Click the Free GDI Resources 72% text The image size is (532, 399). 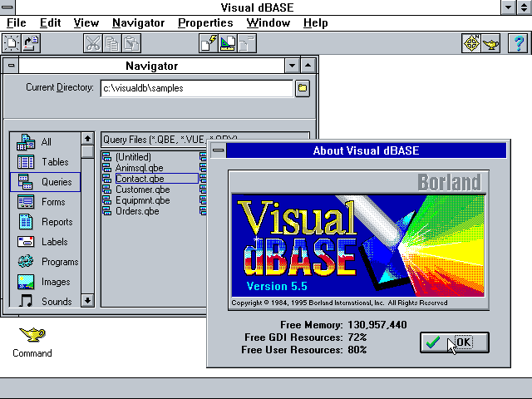tap(305, 337)
